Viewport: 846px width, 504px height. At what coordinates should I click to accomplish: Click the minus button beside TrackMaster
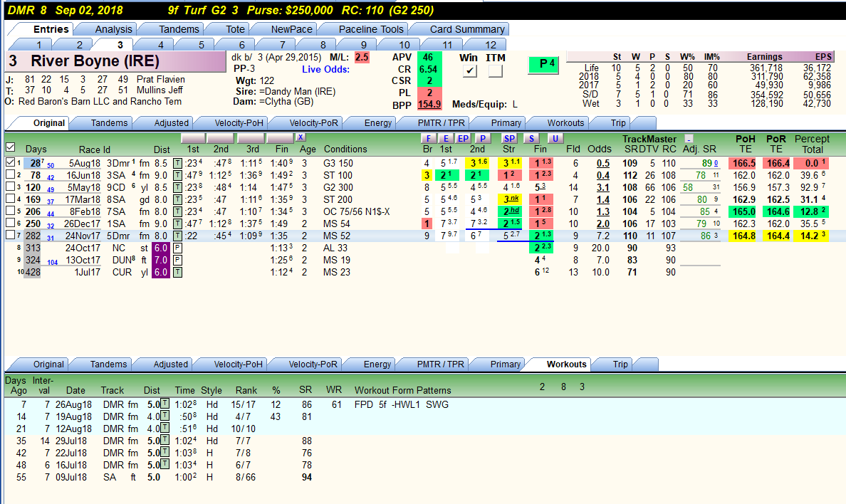(689, 139)
